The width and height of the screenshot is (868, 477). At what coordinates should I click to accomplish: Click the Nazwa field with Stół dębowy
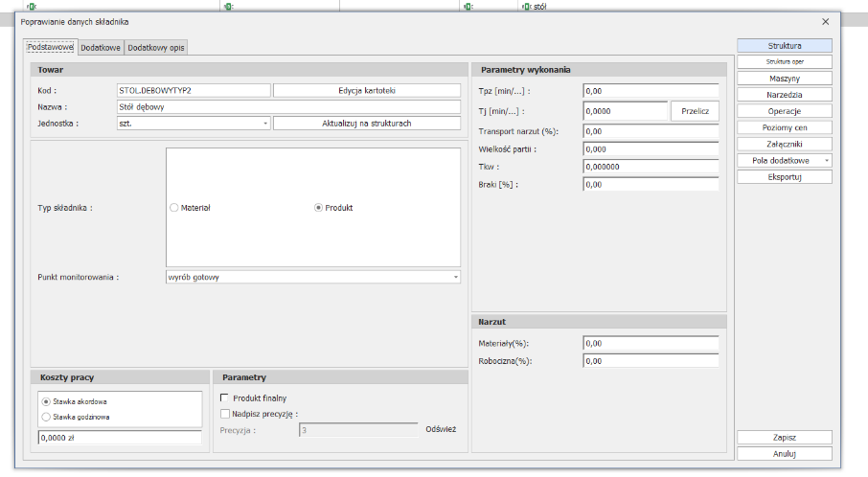point(287,107)
